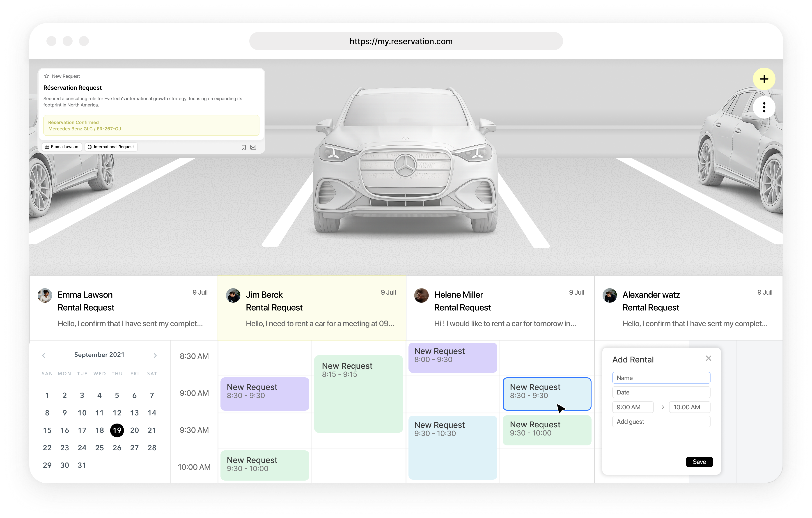Click the Add Rental panel heading
Screen dimensions: 812x518
(633, 360)
